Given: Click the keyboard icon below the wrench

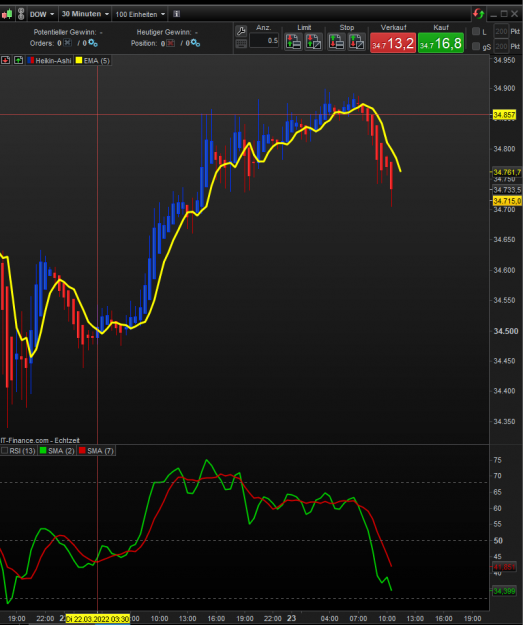Looking at the screenshot, I should click(241, 43).
